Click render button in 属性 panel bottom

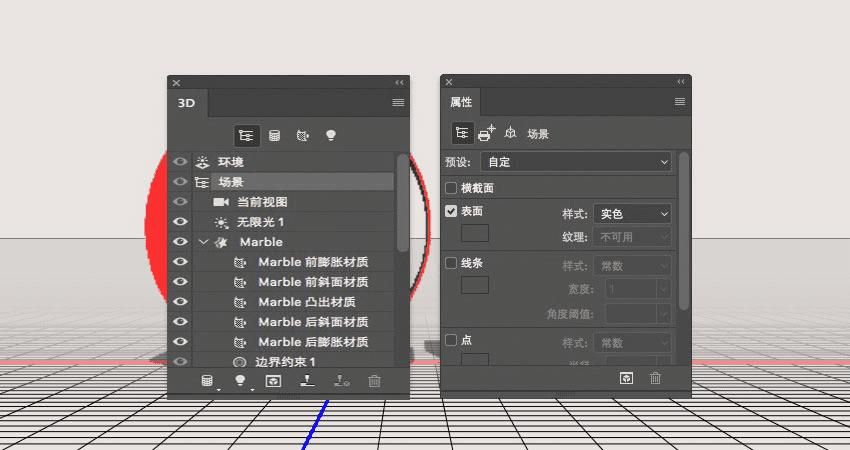pos(627,378)
